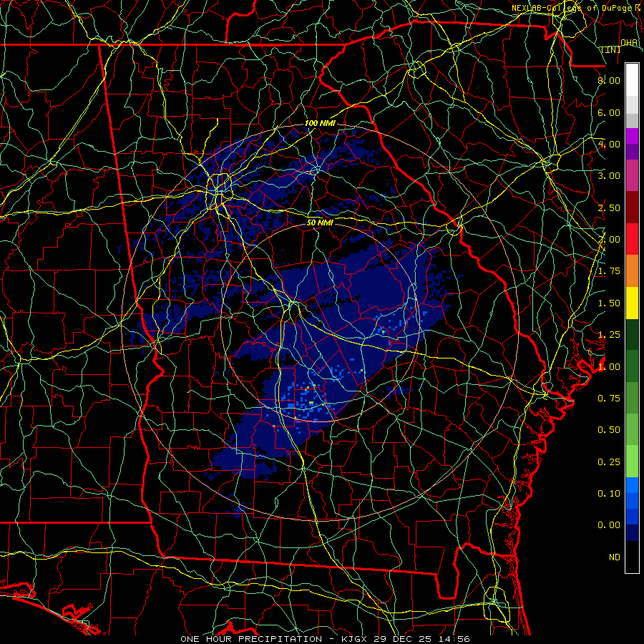Click the ND legend label
The height and width of the screenshot is (644, 644).
(x=615, y=557)
